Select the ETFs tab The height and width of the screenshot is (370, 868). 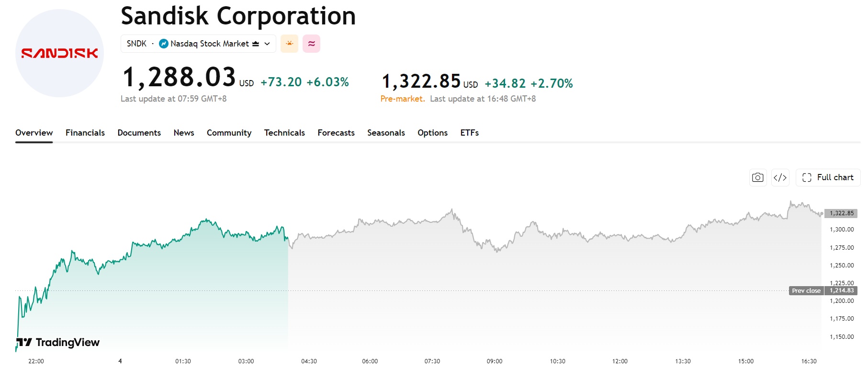tap(470, 133)
